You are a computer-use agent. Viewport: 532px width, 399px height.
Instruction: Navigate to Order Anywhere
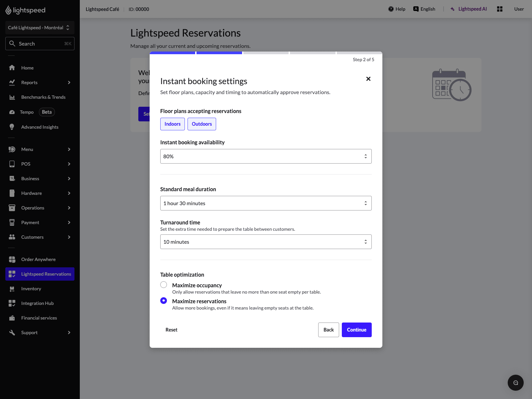click(x=38, y=259)
